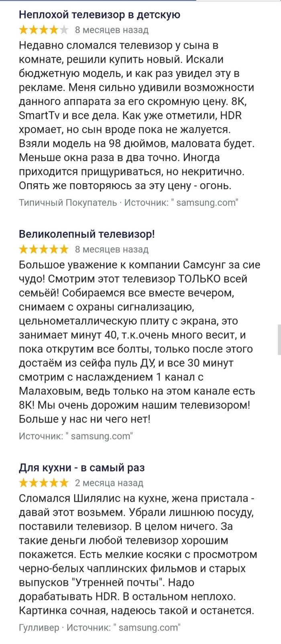Click the five-star rating under 'Для кухни - в самый раз'
The width and height of the screenshot is (281, 644).
pyautogui.click(x=44, y=483)
